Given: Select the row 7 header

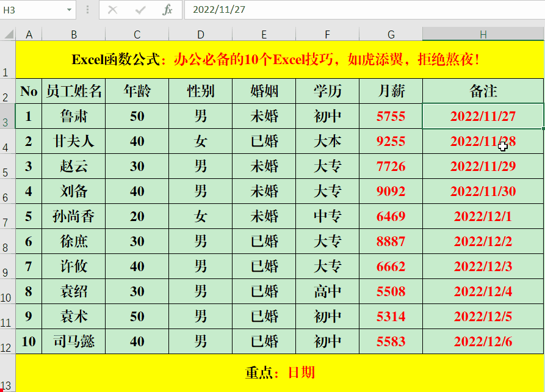Looking at the screenshot, I should 7,217.
